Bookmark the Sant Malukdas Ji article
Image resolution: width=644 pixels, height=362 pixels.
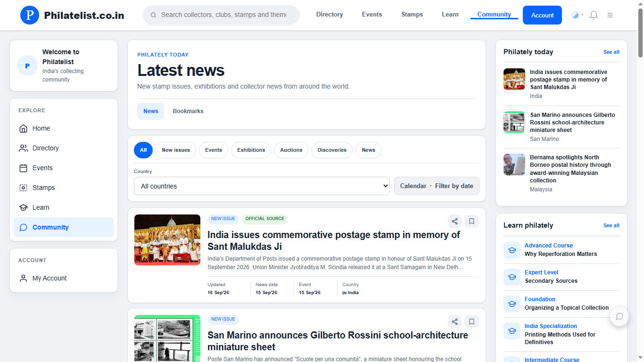pyautogui.click(x=471, y=221)
